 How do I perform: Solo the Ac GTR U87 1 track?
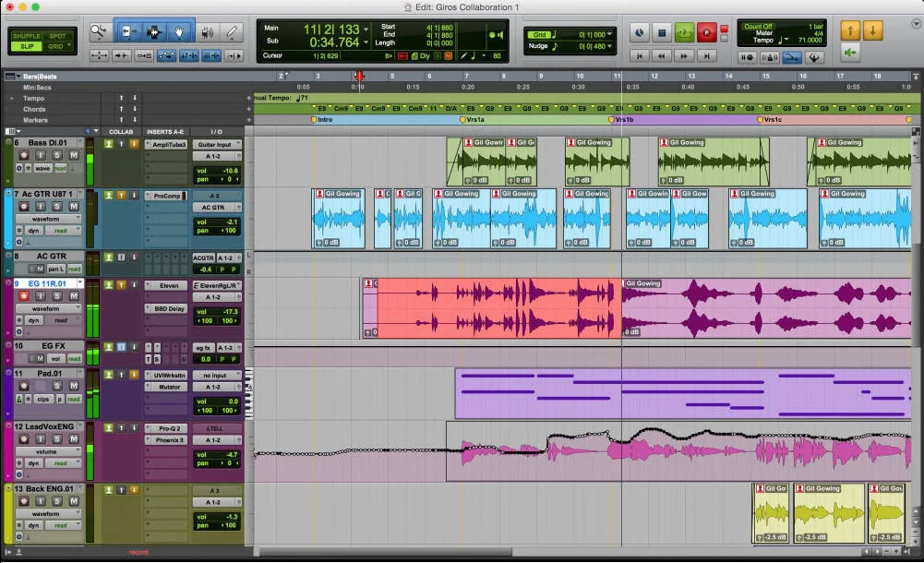tap(57, 206)
